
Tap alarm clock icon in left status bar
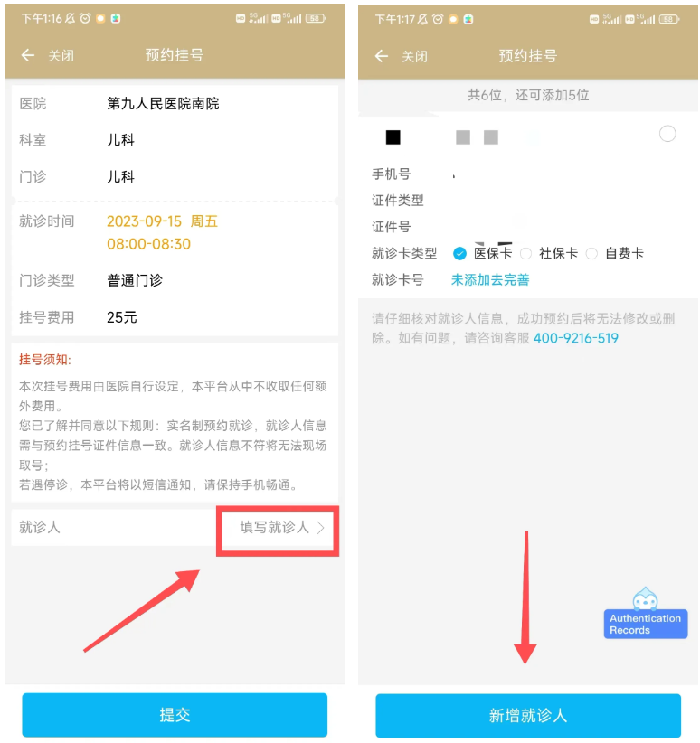tap(85, 18)
